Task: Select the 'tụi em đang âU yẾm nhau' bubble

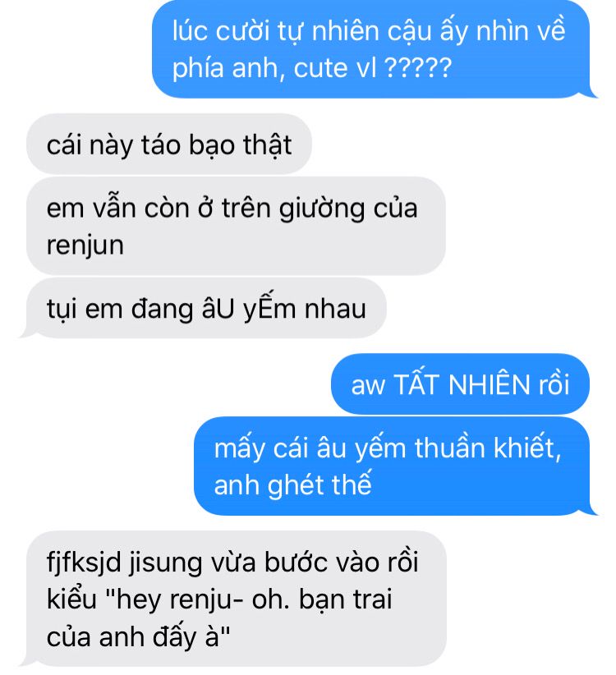Action: [206, 308]
